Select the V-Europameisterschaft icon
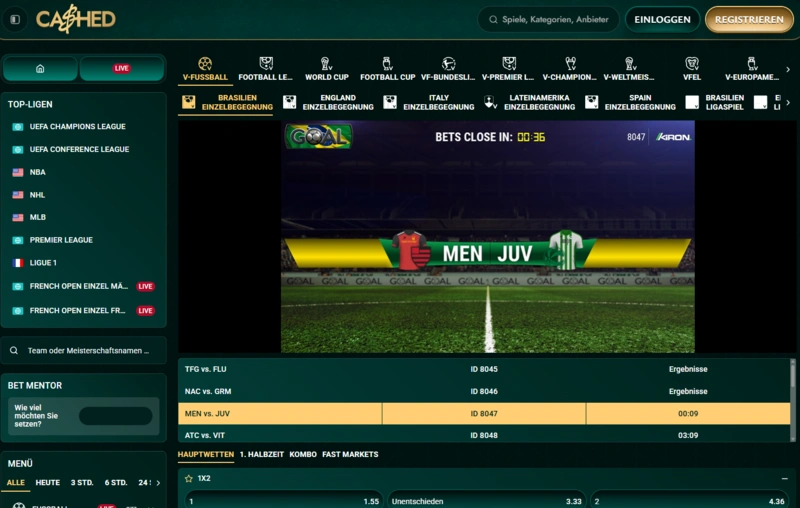This screenshot has height=508, width=800. click(x=752, y=63)
